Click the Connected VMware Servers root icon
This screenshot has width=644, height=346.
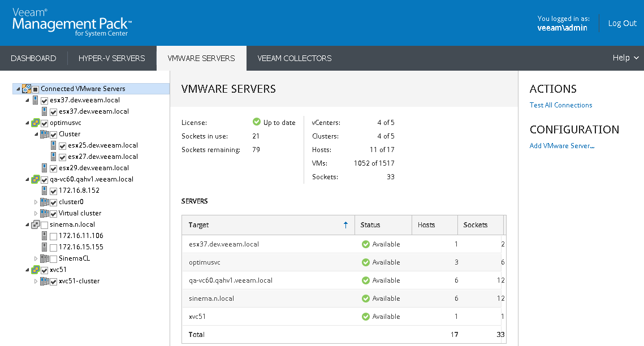click(26, 89)
